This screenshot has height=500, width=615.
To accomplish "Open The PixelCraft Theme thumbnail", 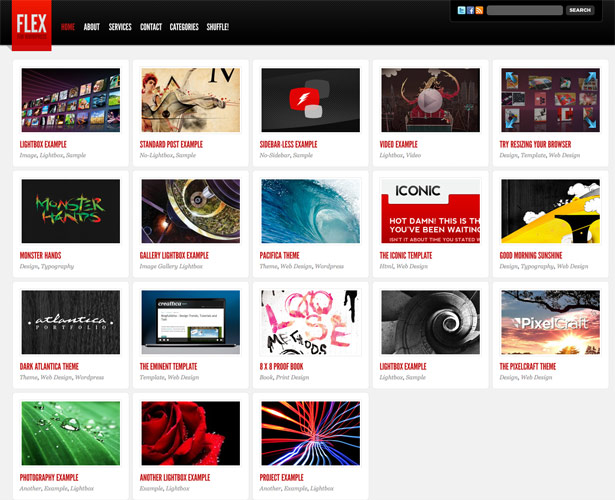I will point(550,322).
